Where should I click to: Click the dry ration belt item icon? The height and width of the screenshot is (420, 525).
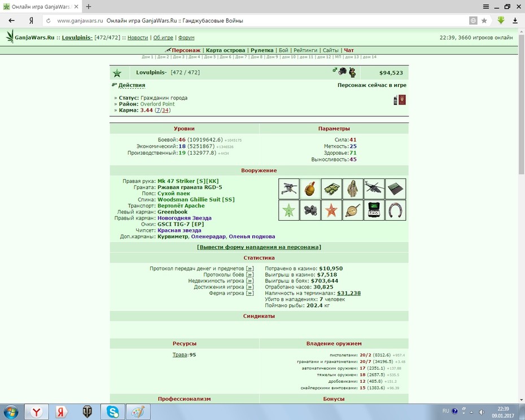point(331,189)
